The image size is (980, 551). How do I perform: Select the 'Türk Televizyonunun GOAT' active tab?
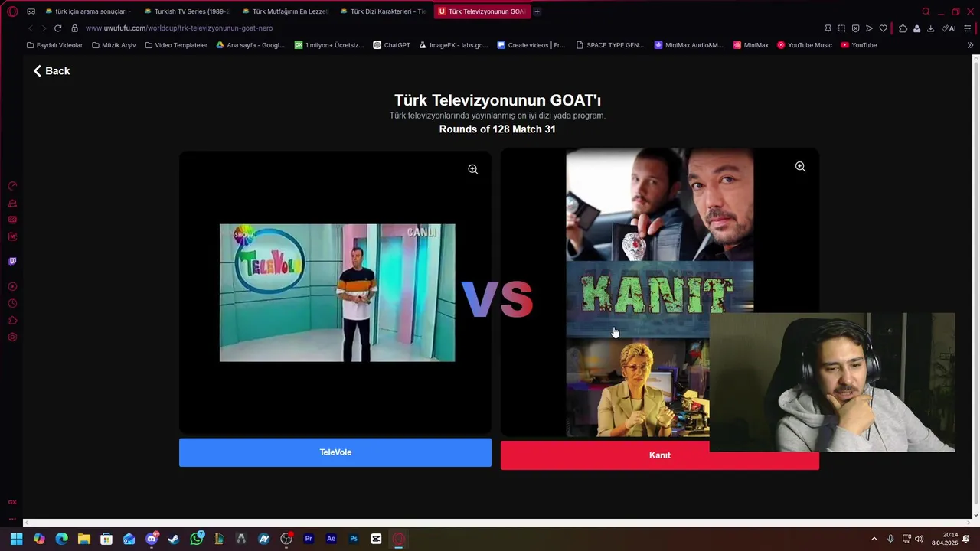(x=481, y=11)
